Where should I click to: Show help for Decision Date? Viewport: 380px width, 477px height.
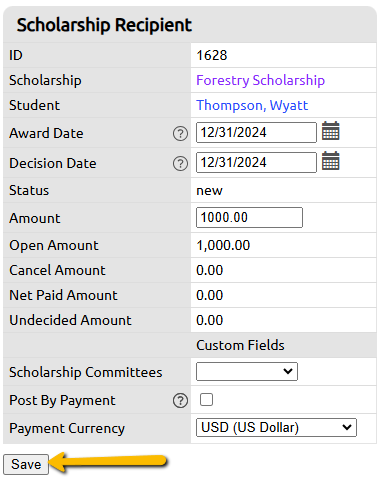pyautogui.click(x=180, y=164)
